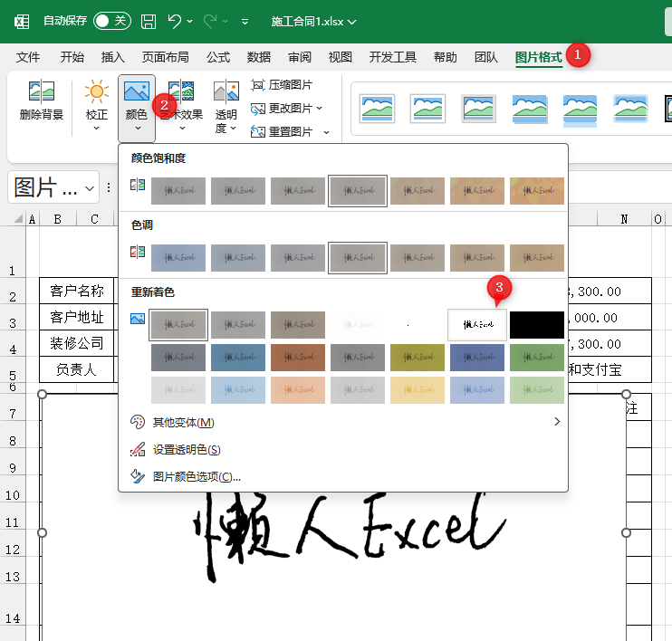Click the Excel application icon
Viewport: 672px width, 641px height.
[22, 21]
